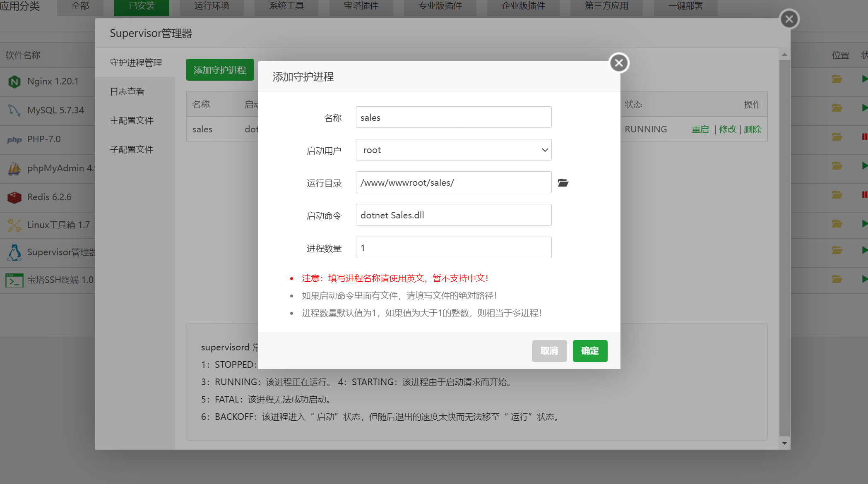This screenshot has height=484, width=868.
Task: Click the 进程数量 input field
Action: coord(453,248)
